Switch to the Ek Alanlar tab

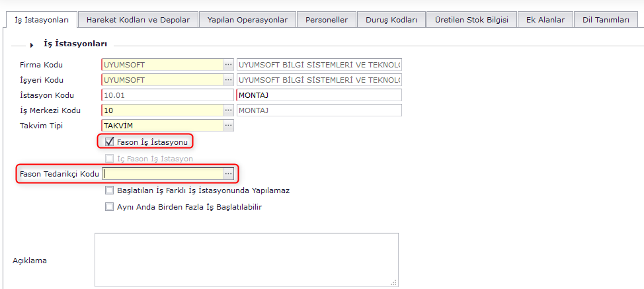click(545, 20)
